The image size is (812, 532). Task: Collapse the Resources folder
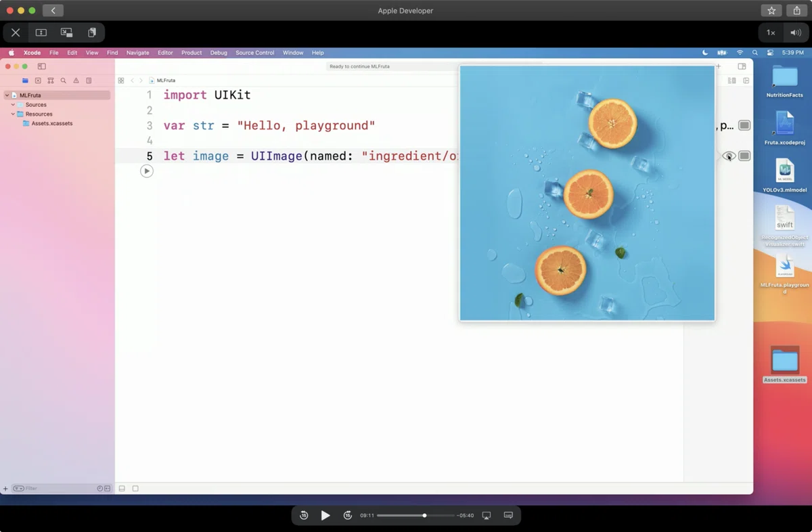[13, 114]
